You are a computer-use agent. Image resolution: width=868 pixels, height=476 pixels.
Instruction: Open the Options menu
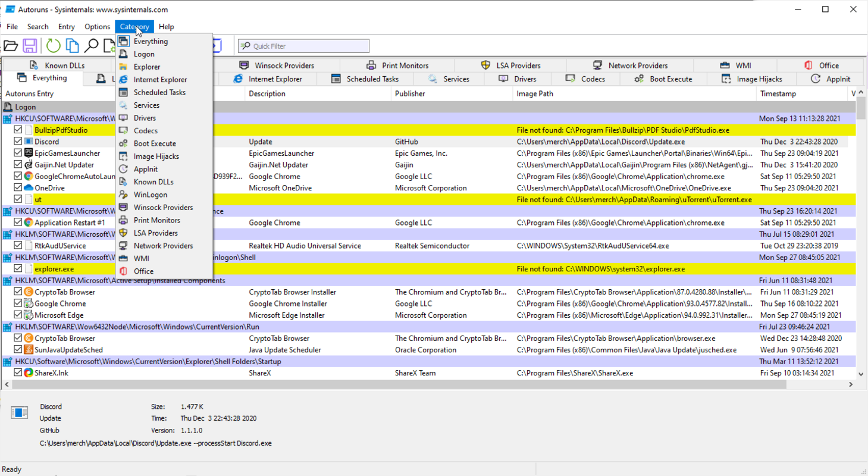pyautogui.click(x=97, y=26)
